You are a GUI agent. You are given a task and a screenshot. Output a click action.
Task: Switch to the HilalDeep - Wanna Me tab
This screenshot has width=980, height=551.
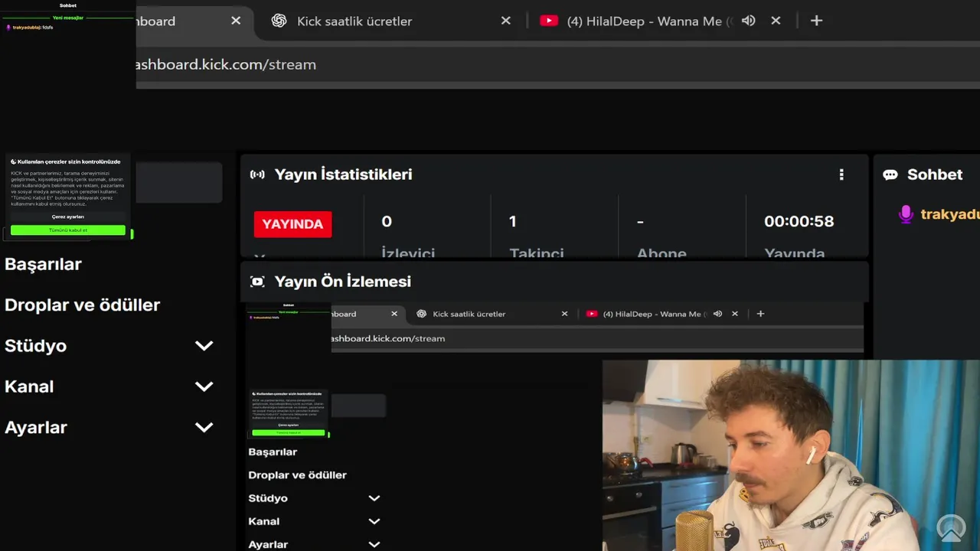(662, 21)
